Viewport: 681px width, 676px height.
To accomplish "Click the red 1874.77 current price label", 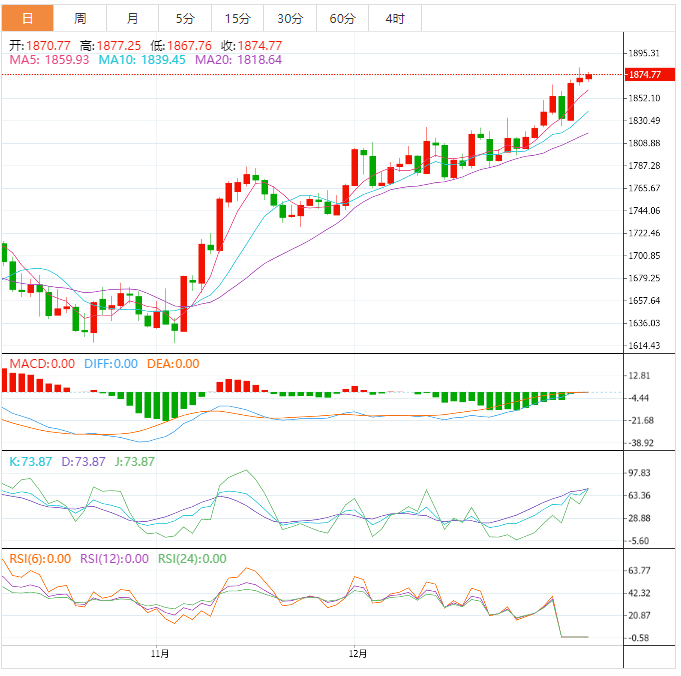I will pos(650,74).
